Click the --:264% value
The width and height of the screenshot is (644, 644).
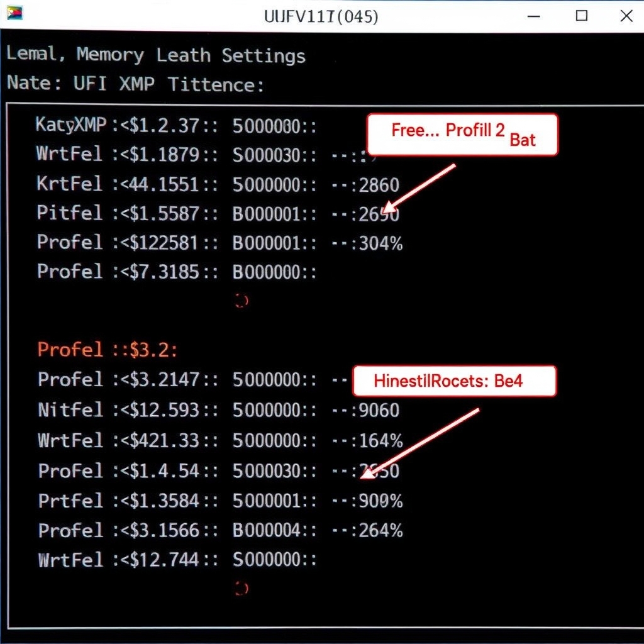[367, 531]
